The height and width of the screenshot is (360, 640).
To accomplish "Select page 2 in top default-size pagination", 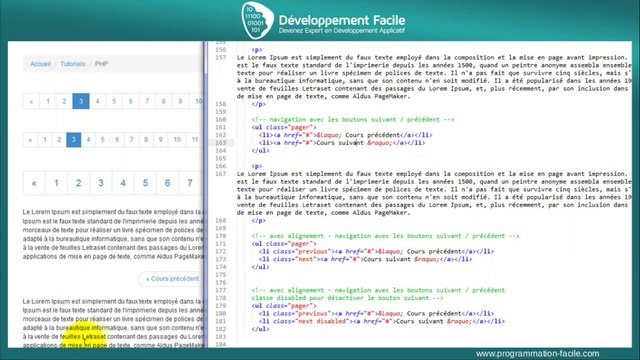I will 64,101.
